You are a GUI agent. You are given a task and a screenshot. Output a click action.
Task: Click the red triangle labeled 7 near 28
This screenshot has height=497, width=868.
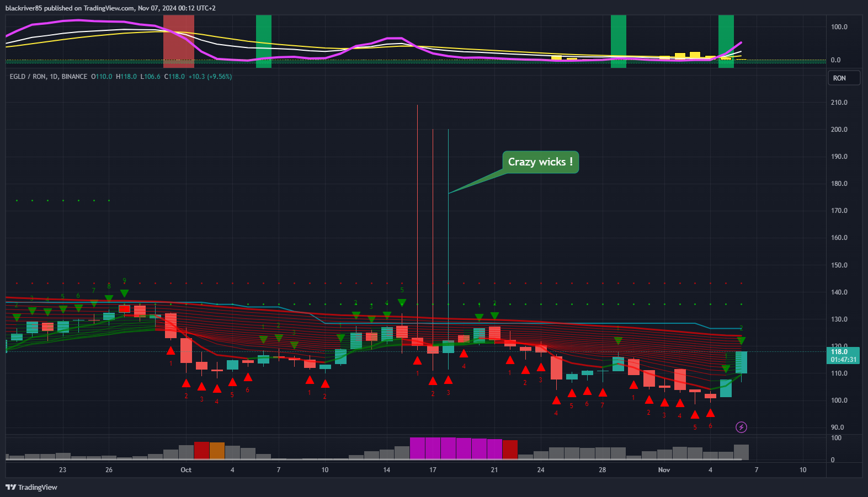[603, 393]
